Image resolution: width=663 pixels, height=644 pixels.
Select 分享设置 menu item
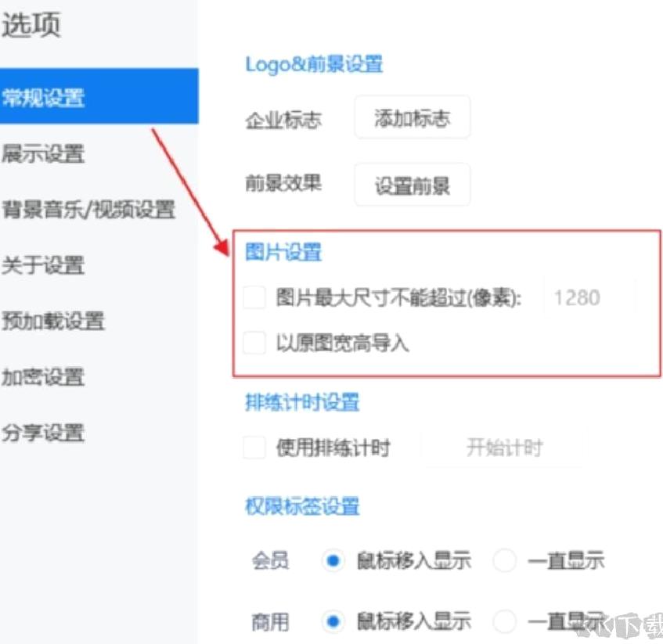[99, 432]
